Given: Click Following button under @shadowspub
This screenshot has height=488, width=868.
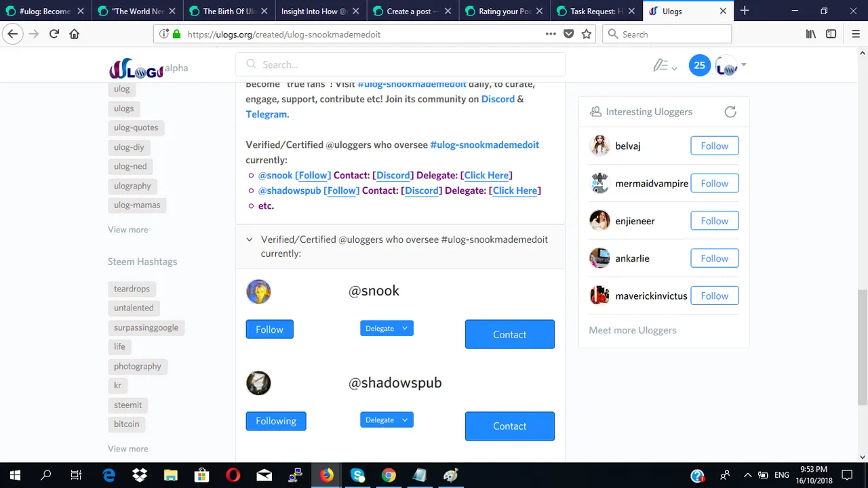Looking at the screenshot, I should point(276,421).
